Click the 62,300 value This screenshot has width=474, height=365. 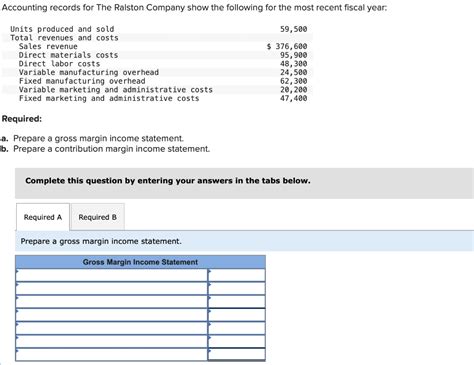[293, 81]
